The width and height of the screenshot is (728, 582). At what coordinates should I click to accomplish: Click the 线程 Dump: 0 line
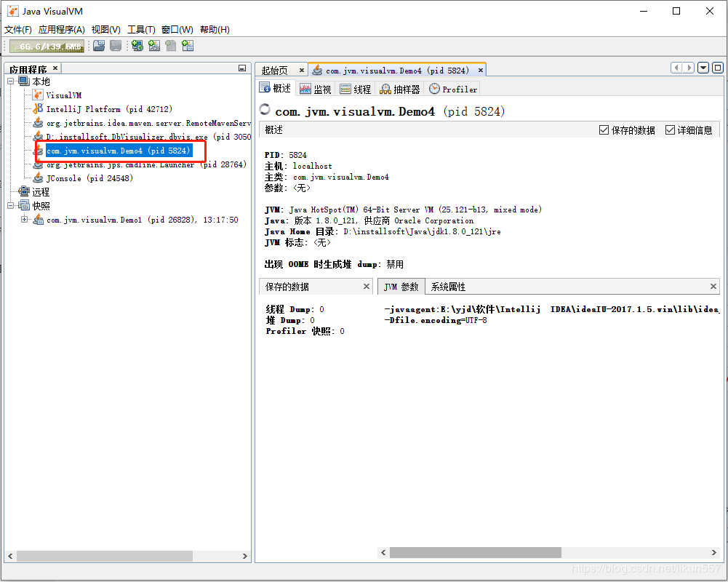(295, 309)
